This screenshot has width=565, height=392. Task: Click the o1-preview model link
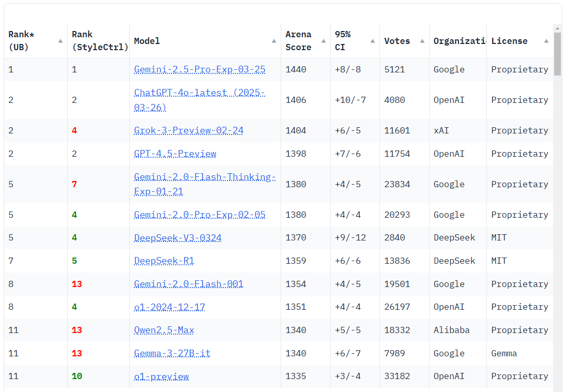tap(161, 376)
